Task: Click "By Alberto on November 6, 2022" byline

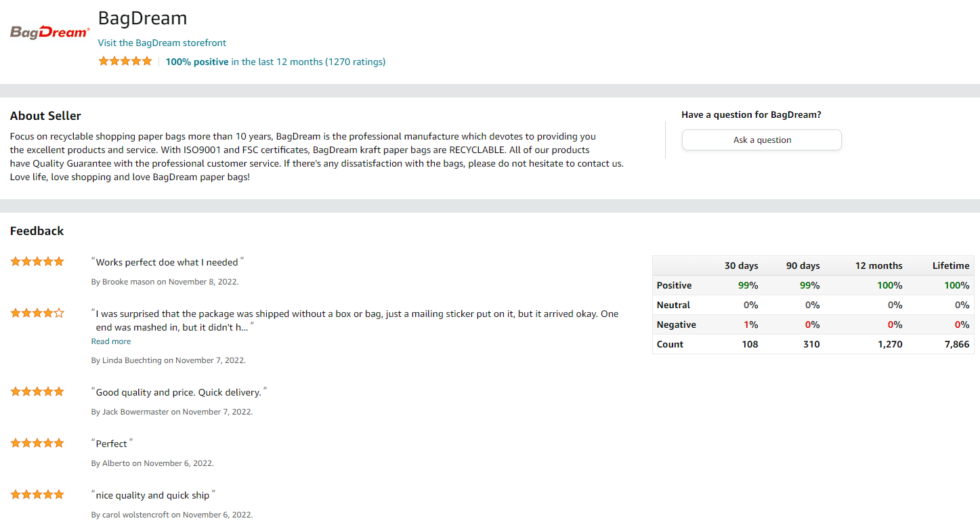Action: pyautogui.click(x=152, y=463)
